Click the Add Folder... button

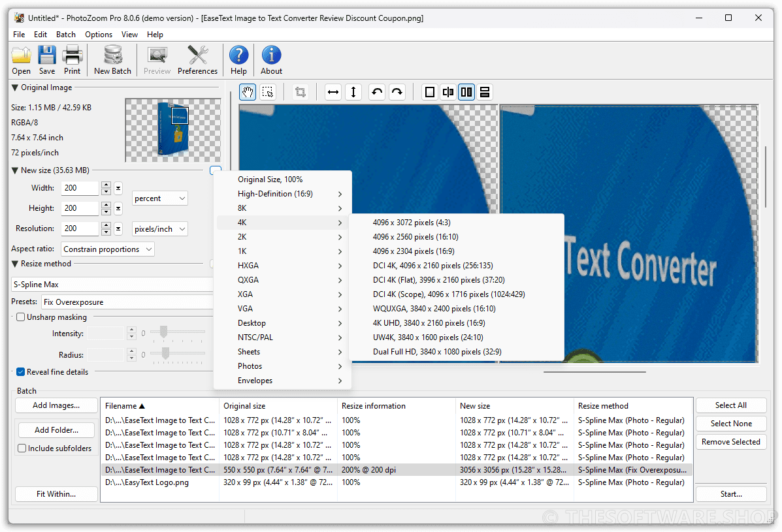point(56,430)
